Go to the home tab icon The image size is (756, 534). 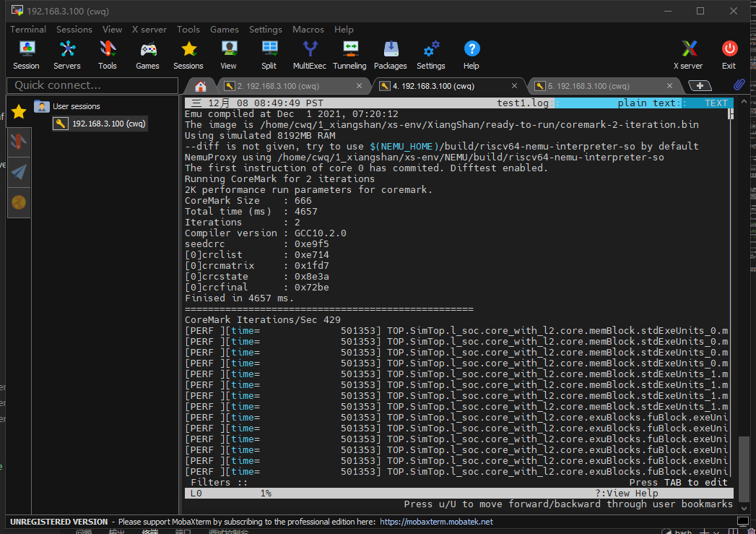201,86
